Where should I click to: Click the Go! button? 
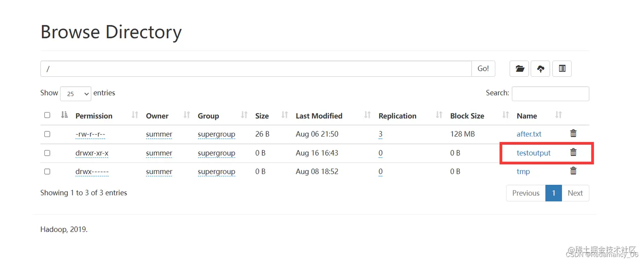483,69
